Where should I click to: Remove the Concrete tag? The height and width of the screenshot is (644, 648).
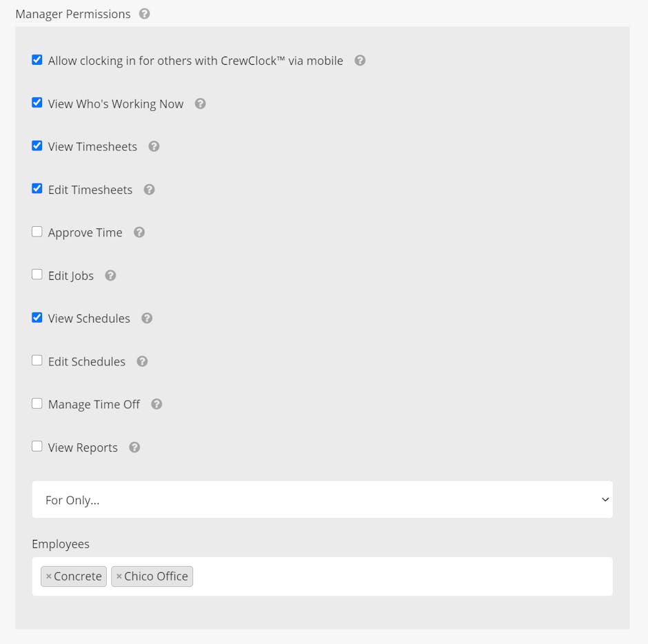[49, 576]
